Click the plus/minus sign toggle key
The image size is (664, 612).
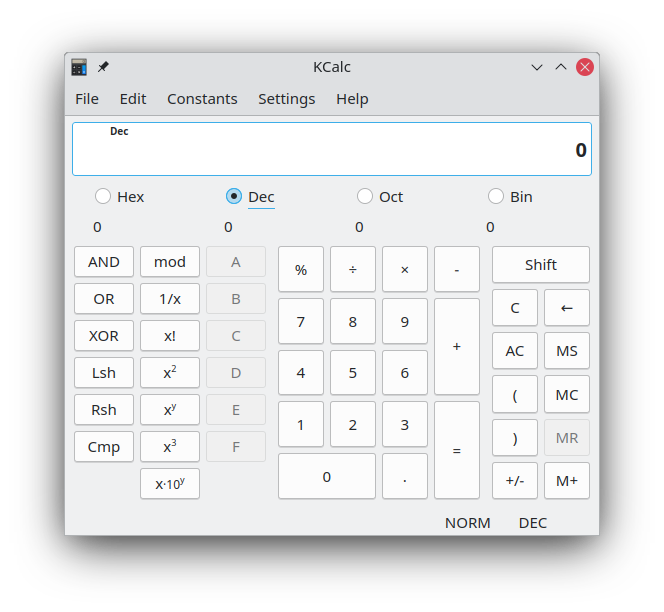(514, 480)
